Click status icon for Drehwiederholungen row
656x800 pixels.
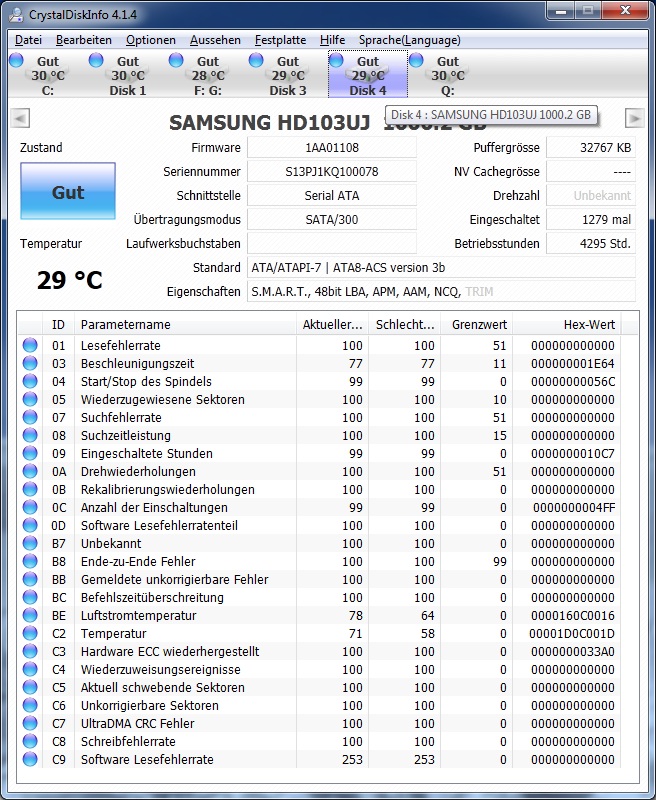coord(30,471)
